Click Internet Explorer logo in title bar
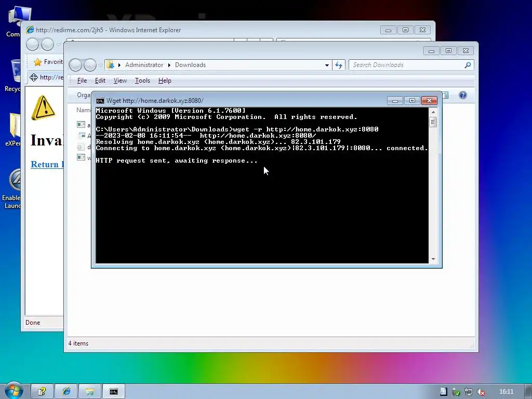Viewport: 532px width, 399px height. point(30,30)
